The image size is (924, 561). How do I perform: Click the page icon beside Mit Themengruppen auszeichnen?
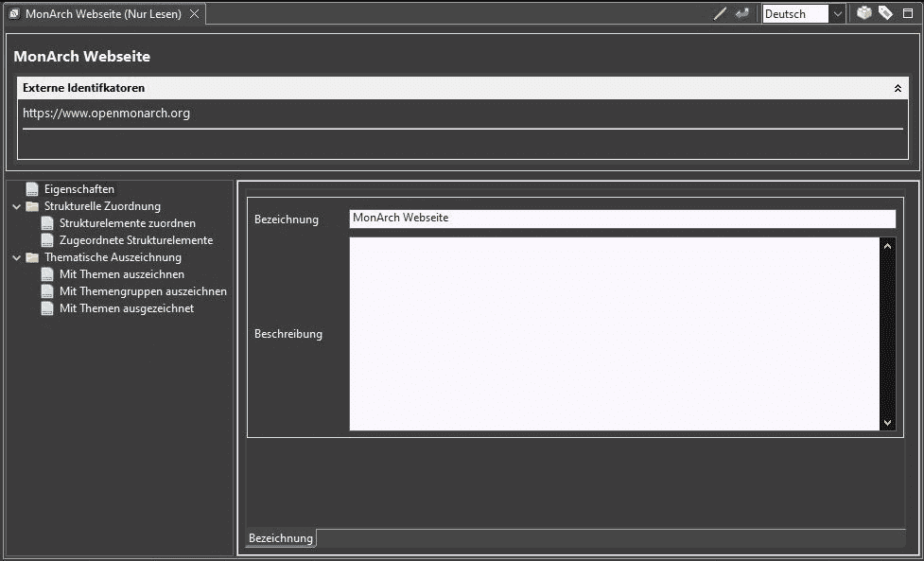coord(47,291)
